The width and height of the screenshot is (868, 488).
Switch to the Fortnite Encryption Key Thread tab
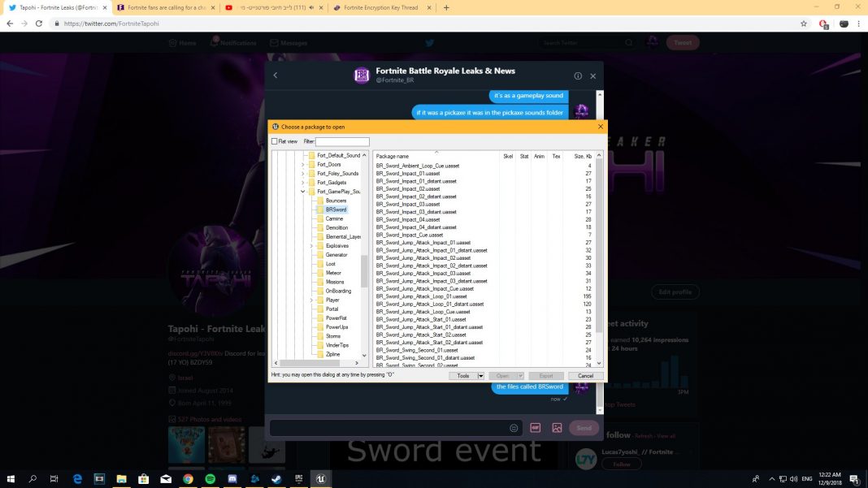pyautogui.click(x=381, y=8)
